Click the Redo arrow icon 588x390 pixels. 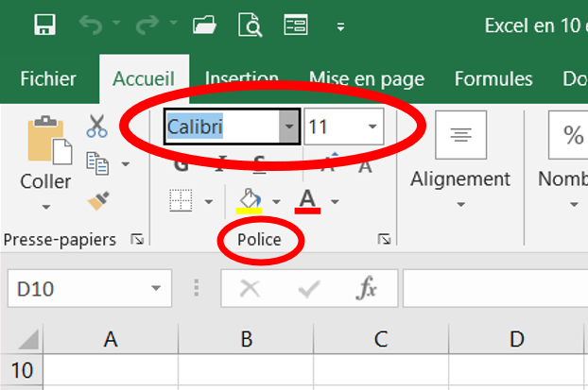(147, 25)
